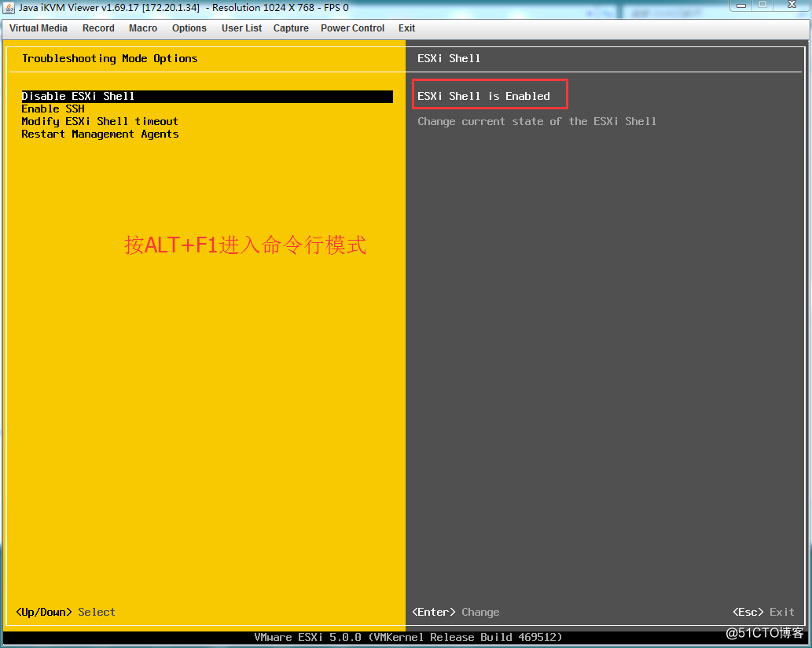Click 'ESXi Shell is Enabled' status text
Screen dimensions: 812x648
pos(483,97)
